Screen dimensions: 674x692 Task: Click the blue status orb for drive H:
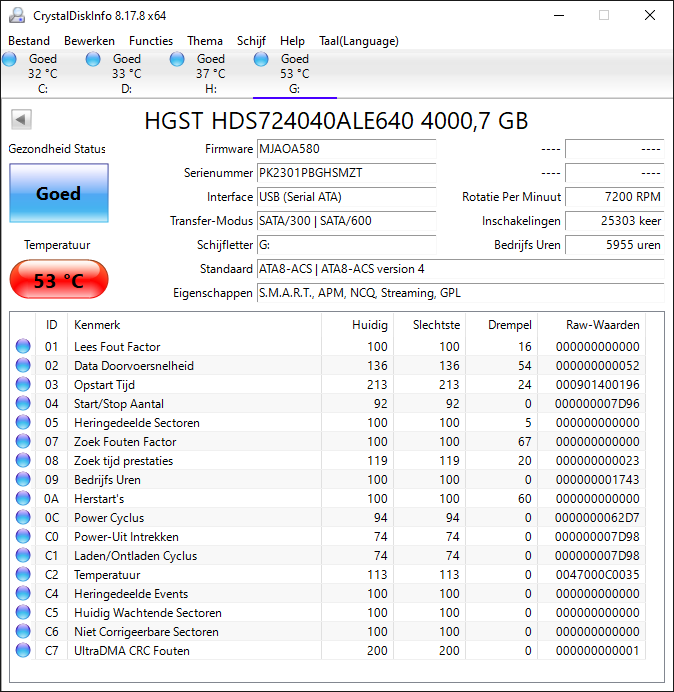(x=177, y=59)
